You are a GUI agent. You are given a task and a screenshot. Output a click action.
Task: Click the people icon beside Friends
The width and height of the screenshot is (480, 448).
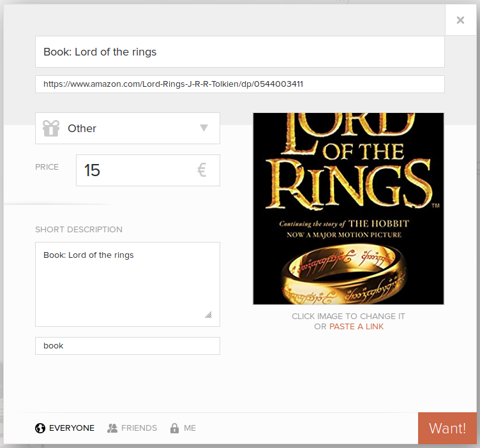[x=112, y=428]
